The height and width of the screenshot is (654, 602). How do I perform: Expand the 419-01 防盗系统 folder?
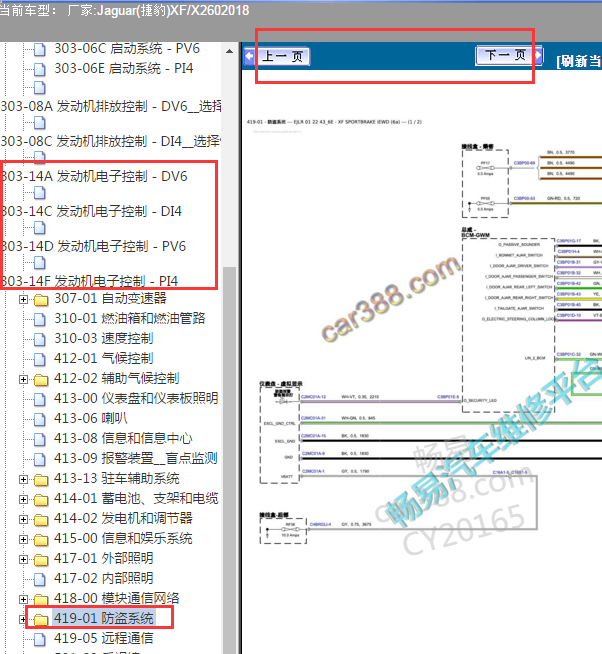click(23, 620)
